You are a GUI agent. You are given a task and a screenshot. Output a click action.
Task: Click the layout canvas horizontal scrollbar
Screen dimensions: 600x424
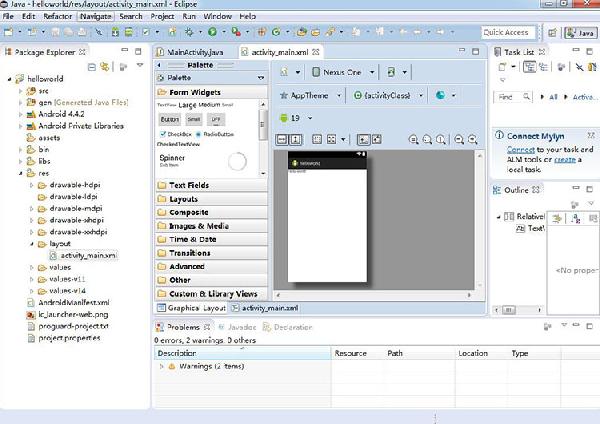[x=373, y=295]
